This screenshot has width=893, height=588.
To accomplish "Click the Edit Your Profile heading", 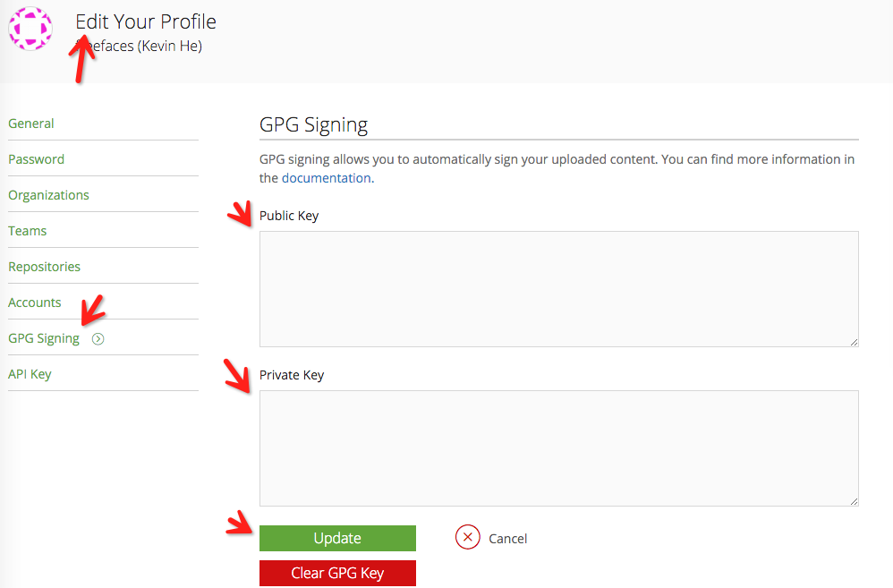I will (x=145, y=21).
